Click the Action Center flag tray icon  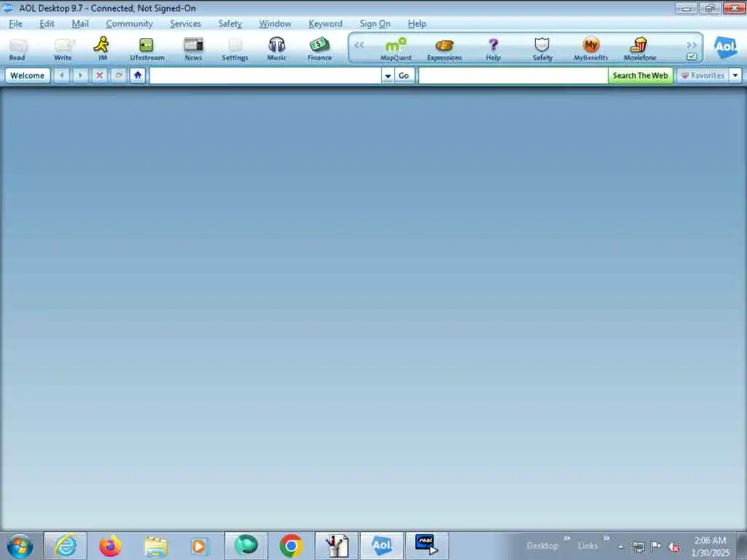pos(656,546)
